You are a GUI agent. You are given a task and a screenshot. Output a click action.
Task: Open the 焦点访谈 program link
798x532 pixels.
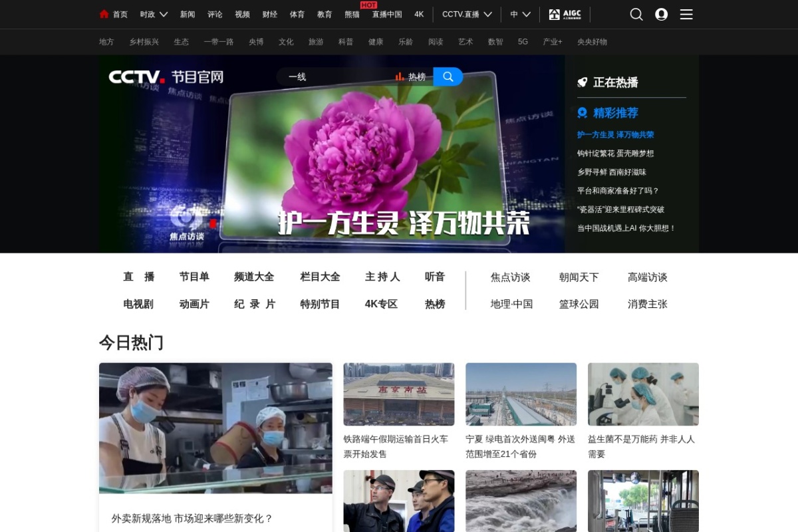[511, 277]
